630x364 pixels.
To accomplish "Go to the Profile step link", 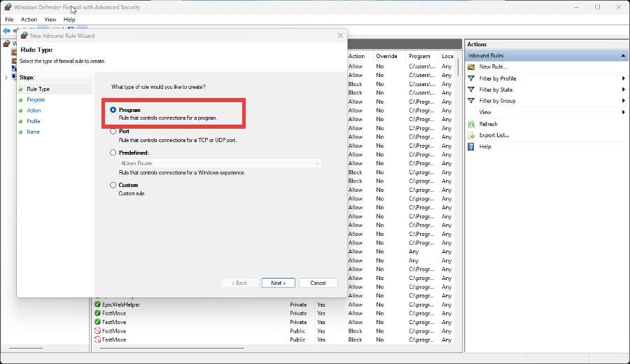I will (x=34, y=121).
